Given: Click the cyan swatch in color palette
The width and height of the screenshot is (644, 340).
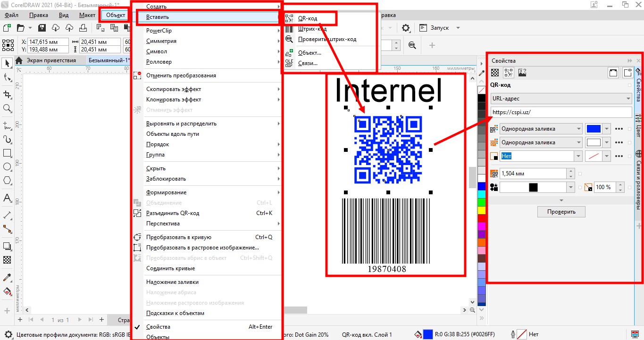Looking at the screenshot, I should [482, 194].
